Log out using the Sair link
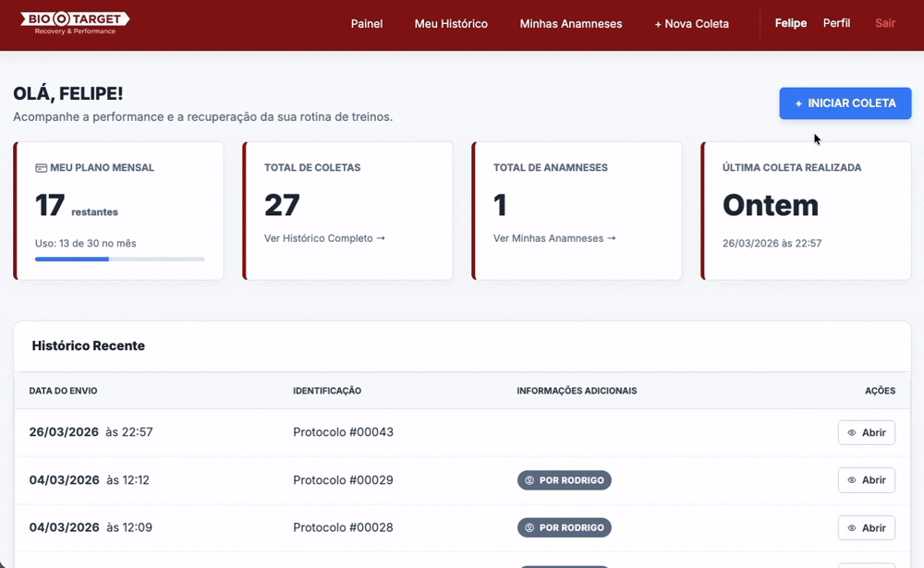Image resolution: width=924 pixels, height=568 pixels. (885, 23)
